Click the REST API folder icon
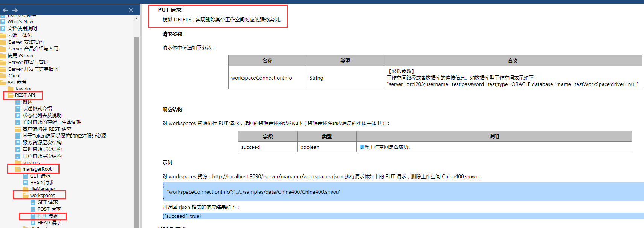 pyautogui.click(x=11, y=95)
